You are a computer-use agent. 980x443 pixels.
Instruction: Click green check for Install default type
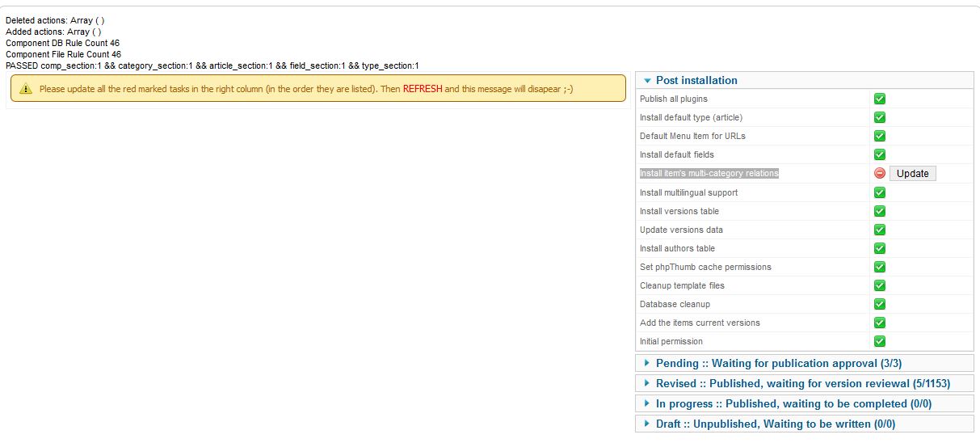pyautogui.click(x=880, y=117)
